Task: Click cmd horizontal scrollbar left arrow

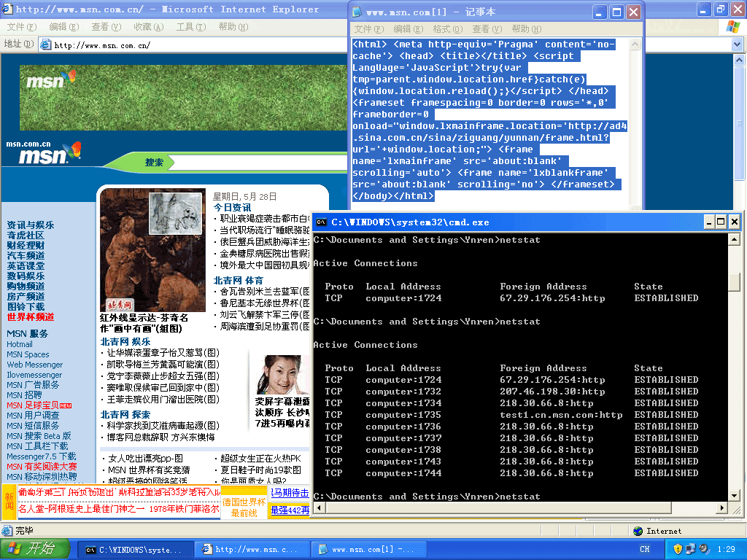Action: 319,508
